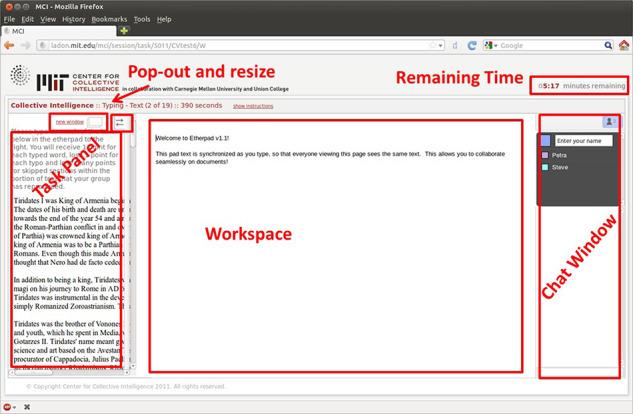Click your own user color swatch

545,141
